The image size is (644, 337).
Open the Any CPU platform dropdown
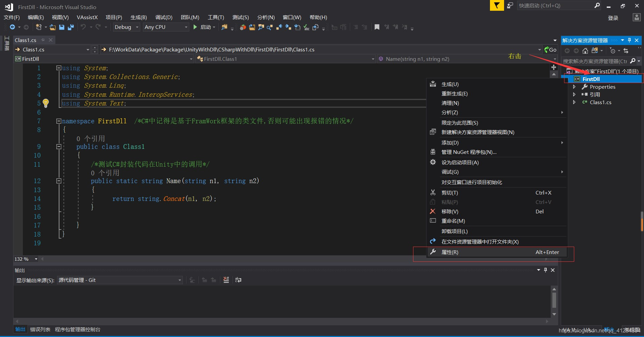166,27
